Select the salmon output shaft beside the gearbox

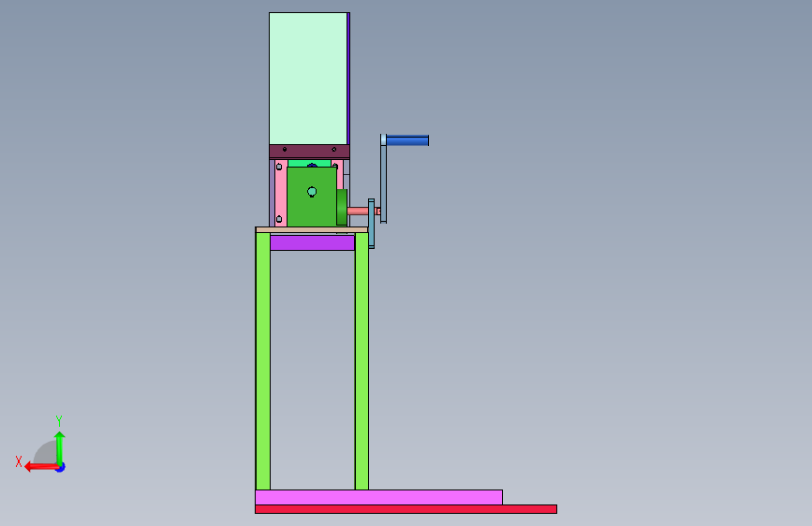pyautogui.click(x=358, y=211)
